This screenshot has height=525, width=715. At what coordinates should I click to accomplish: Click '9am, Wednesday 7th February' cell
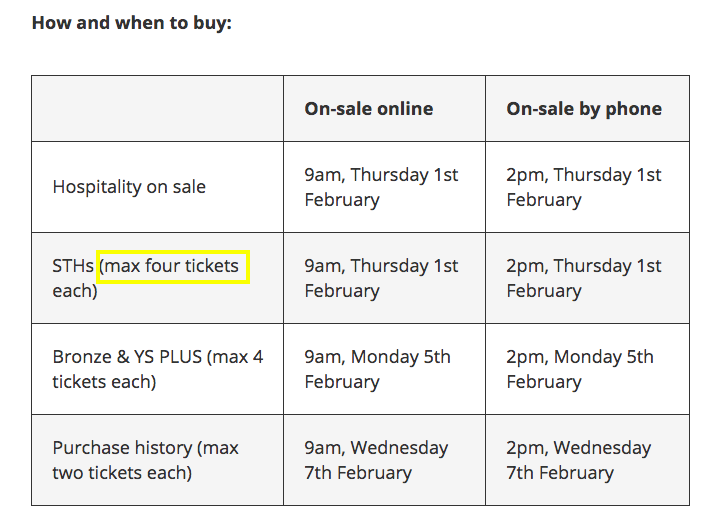pos(384,460)
